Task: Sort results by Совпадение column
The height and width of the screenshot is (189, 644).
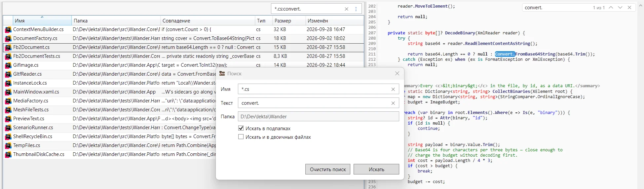Action: [x=208, y=20]
